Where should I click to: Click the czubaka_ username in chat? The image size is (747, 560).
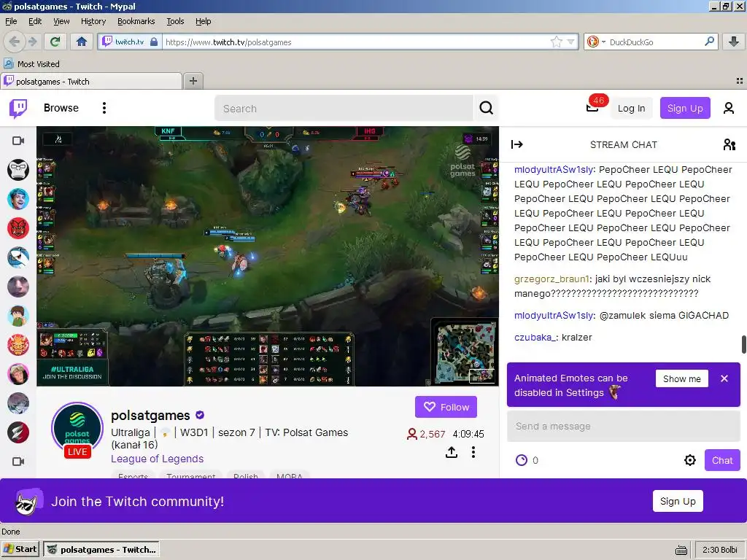535,337
